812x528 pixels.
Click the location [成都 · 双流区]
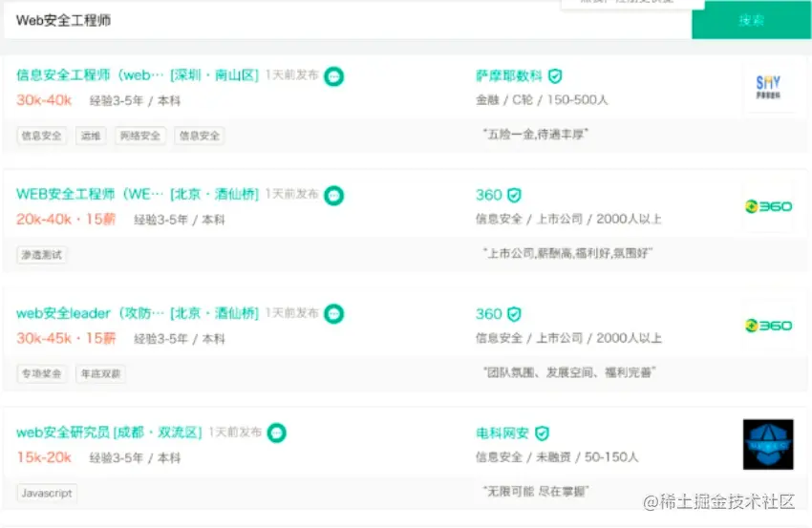click(x=158, y=433)
